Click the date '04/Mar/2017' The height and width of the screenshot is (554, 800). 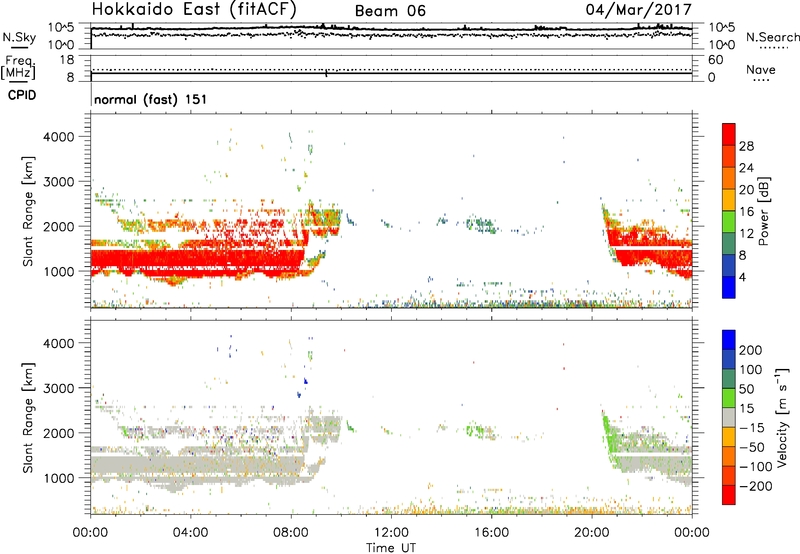[x=638, y=9]
